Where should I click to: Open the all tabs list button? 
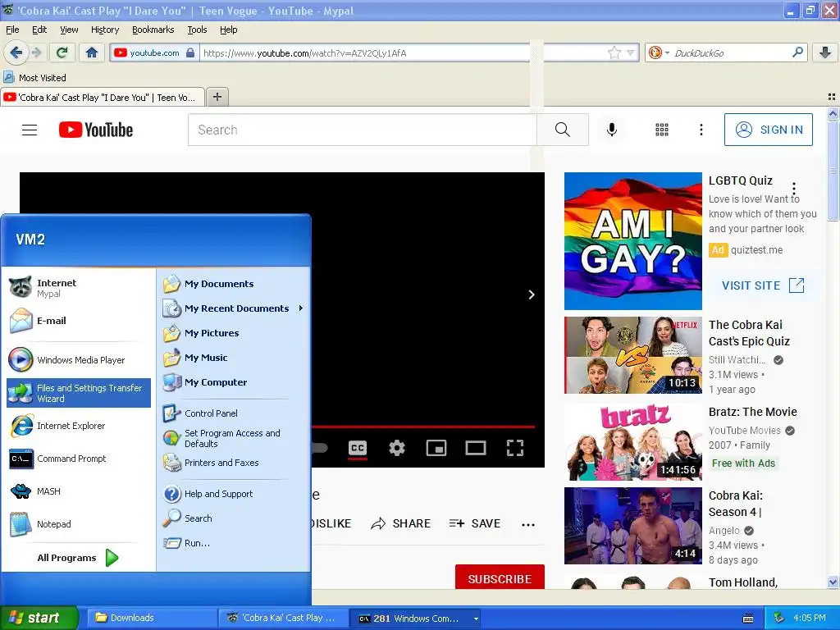(832, 97)
